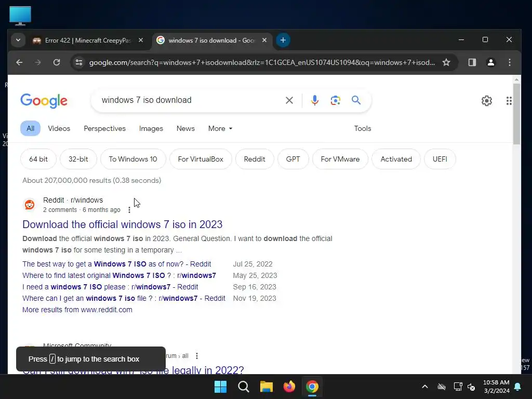Search by image with Google Lens icon
This screenshot has width=532, height=399.
click(x=335, y=100)
